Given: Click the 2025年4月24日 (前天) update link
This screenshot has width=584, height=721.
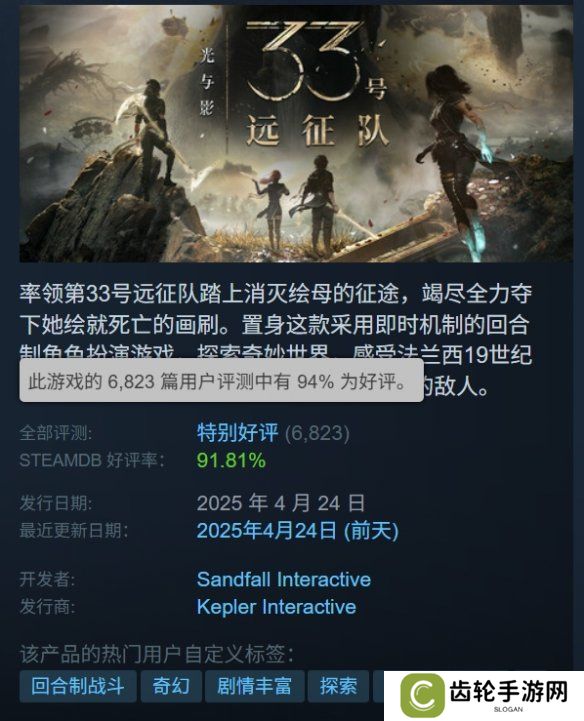Looking at the screenshot, I should click(298, 531).
